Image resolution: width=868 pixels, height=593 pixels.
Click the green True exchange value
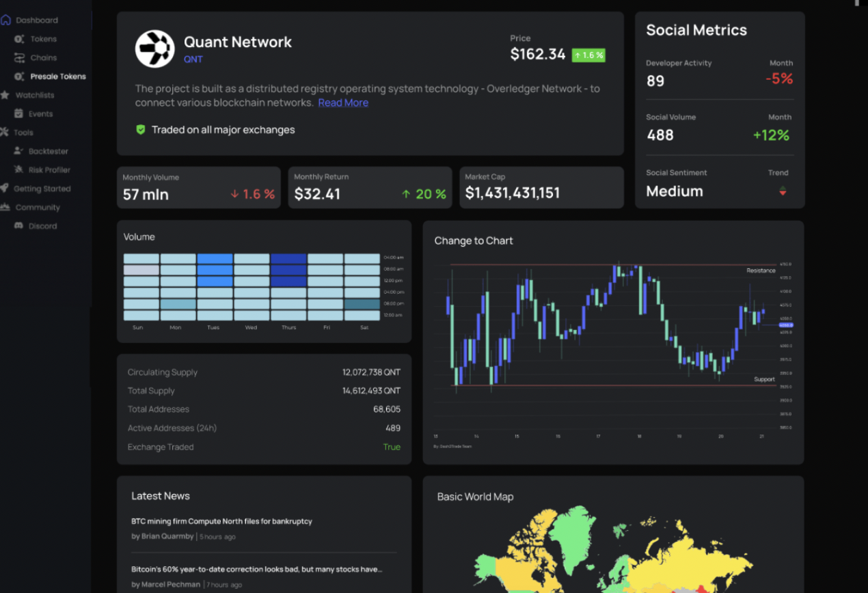[x=392, y=447]
